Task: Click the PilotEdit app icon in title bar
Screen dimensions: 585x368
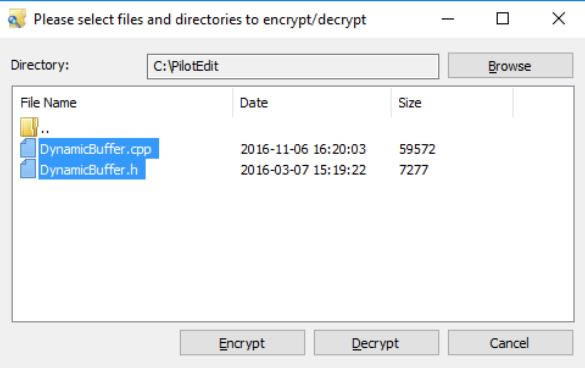Action: tap(17, 19)
